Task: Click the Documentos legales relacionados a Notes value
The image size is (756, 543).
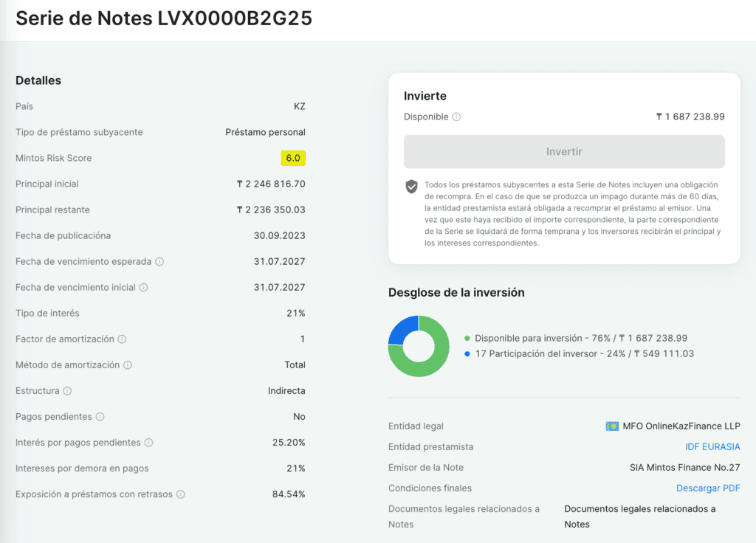Action: click(x=640, y=516)
